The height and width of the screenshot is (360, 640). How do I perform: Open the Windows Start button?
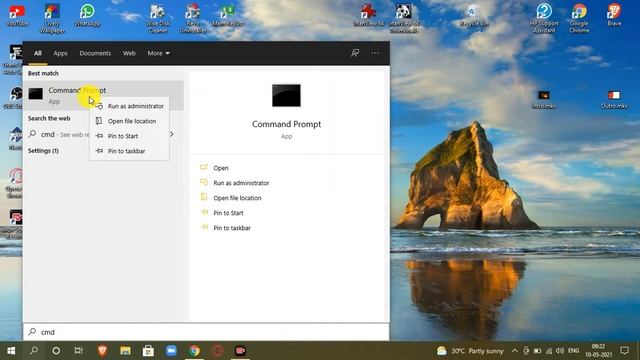point(11,351)
